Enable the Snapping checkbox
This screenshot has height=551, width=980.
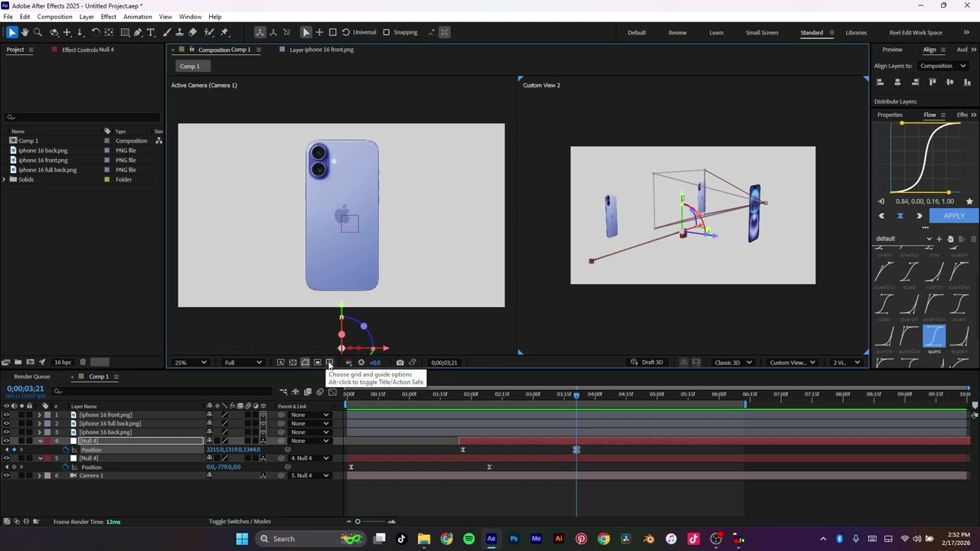click(x=386, y=32)
